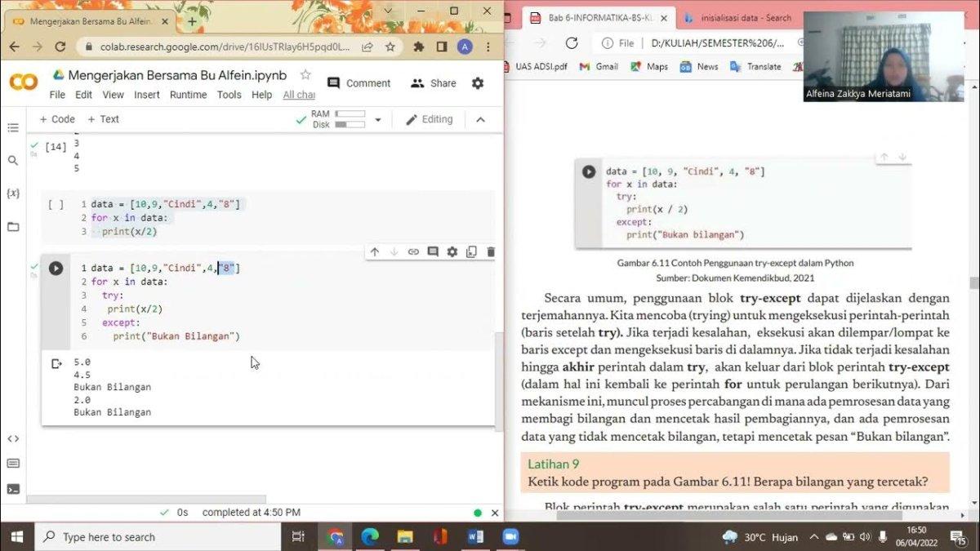Copy link to the selected cell
This screenshot has width=980, height=551.
413,252
